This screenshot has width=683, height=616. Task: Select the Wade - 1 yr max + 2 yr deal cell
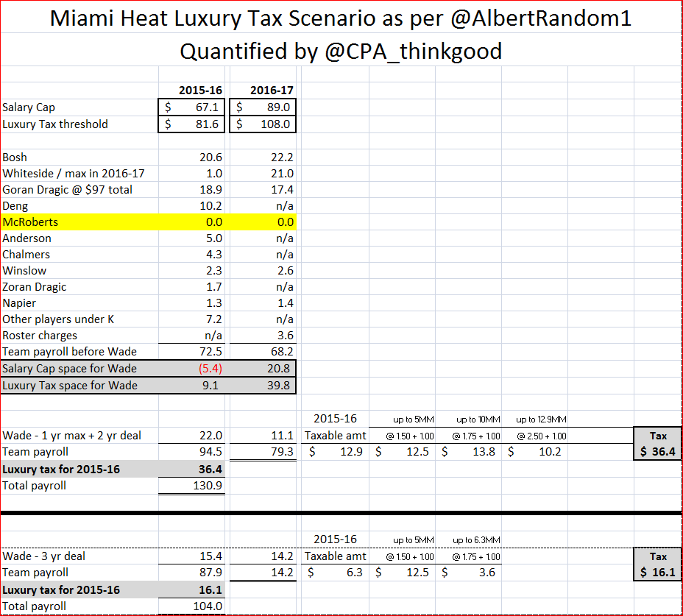coord(79,436)
